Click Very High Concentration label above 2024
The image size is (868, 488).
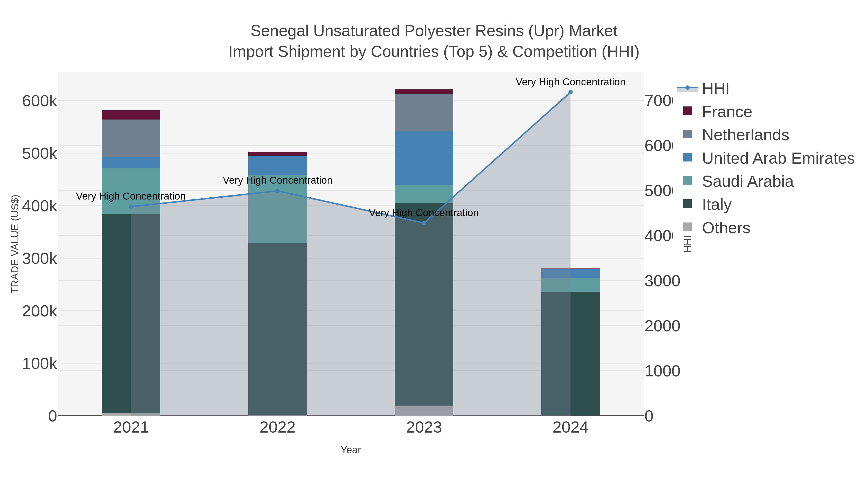coord(570,82)
